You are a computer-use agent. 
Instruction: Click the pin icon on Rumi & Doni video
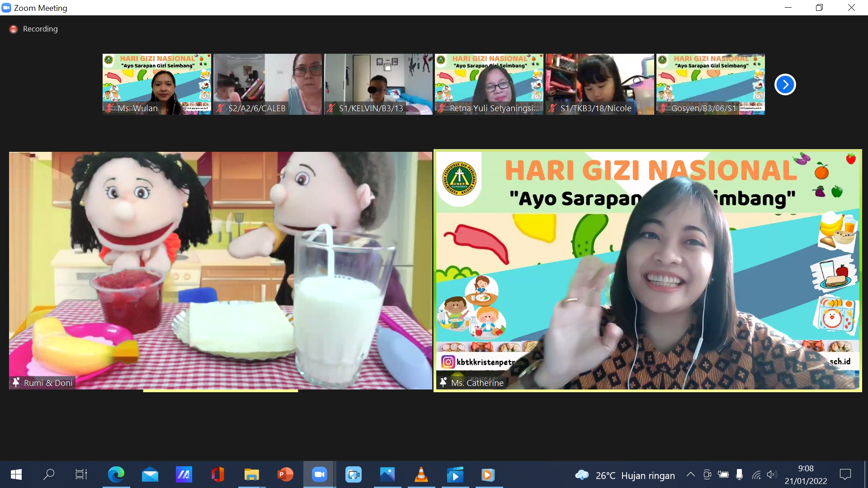(x=16, y=382)
